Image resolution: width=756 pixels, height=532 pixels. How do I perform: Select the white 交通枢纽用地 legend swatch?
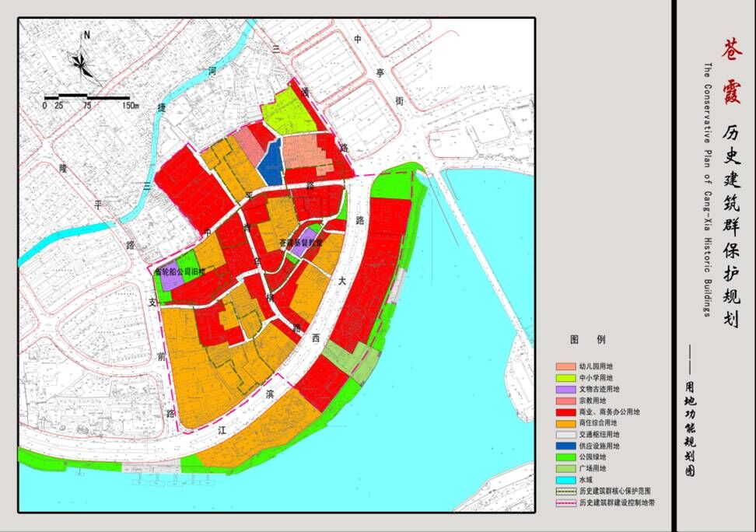565,434
